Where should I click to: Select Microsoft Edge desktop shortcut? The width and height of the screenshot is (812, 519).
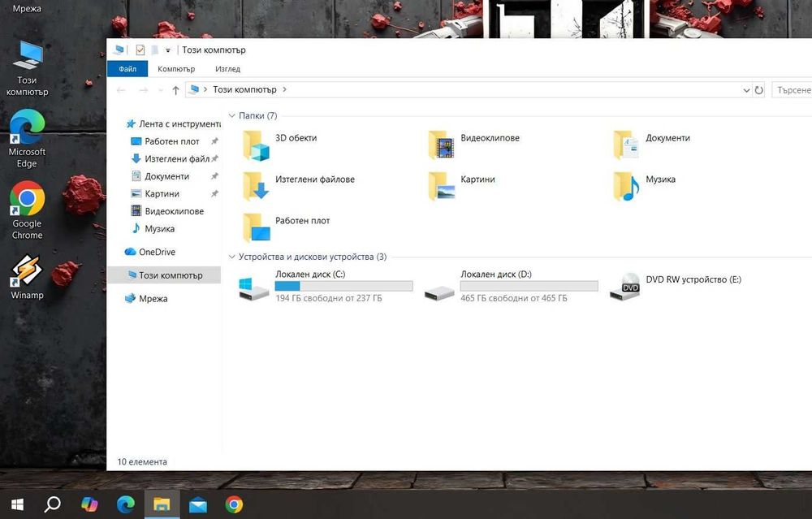[27, 139]
